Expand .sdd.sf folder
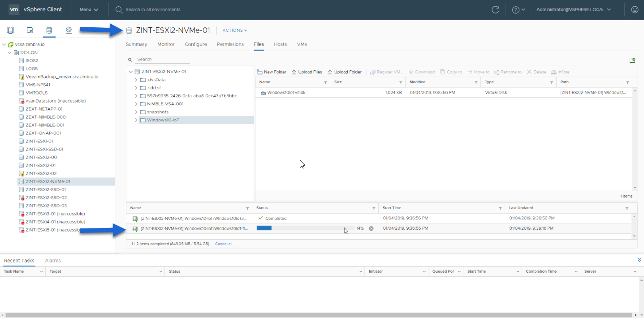The width and height of the screenshot is (644, 318). [x=136, y=88]
